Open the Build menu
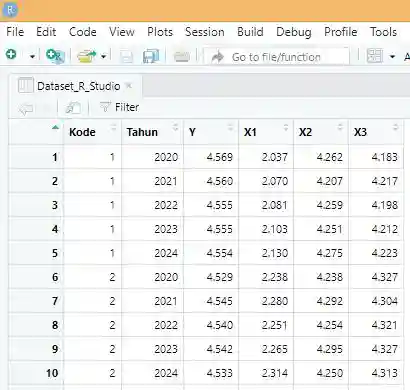Screen dimensions: 410x390 coord(250,32)
